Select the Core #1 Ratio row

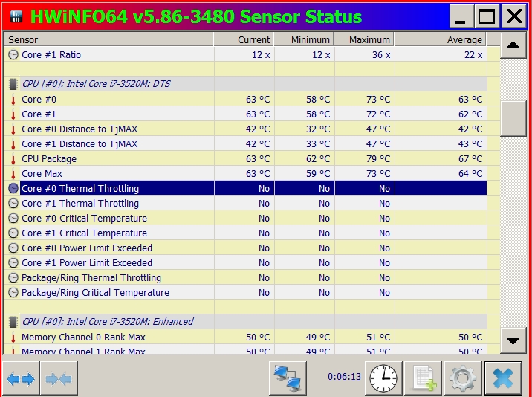[245, 55]
